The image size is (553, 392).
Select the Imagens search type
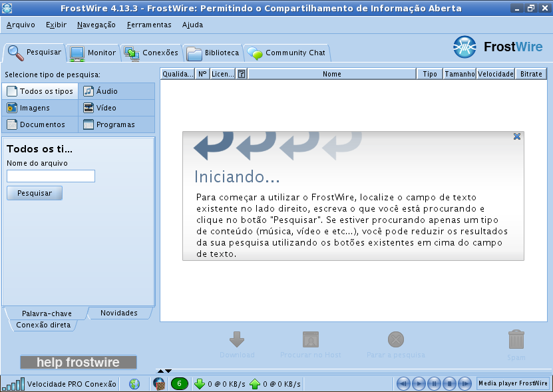click(40, 108)
